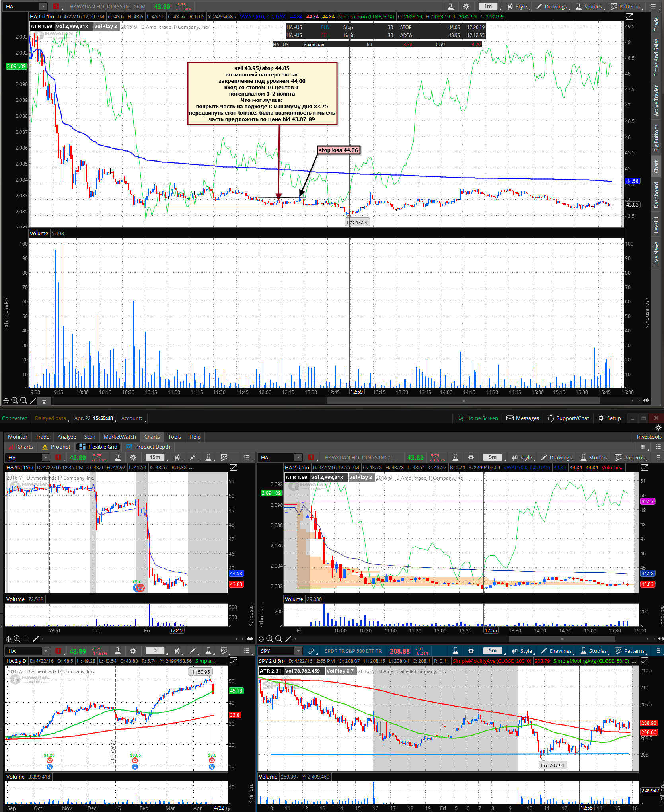The width and height of the screenshot is (664, 812).
Task: Open Support/Chat
Action: (x=568, y=418)
